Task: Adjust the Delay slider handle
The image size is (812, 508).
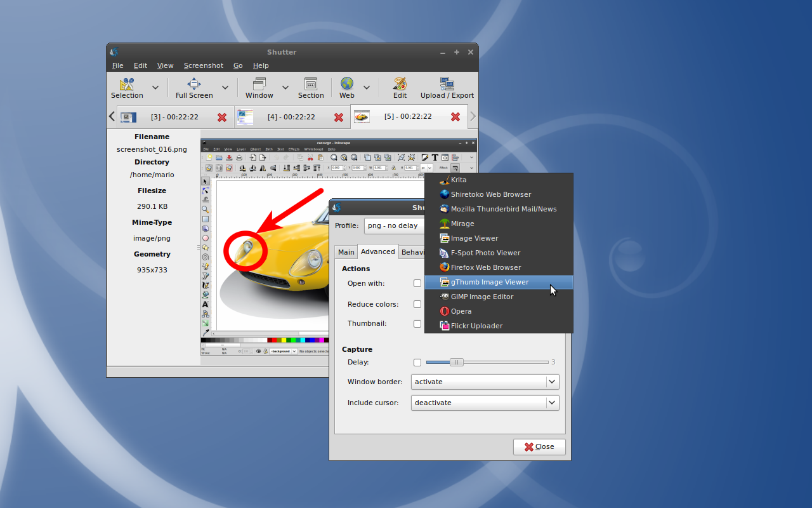Action: (456, 362)
